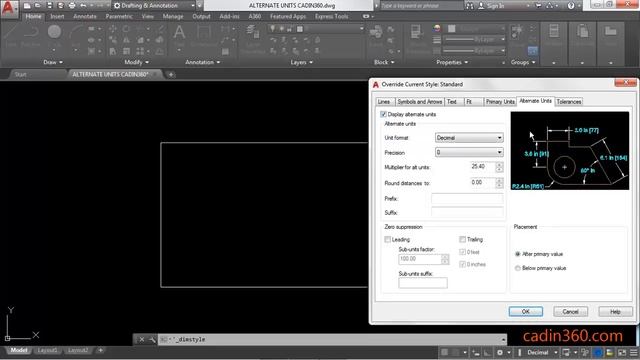The image size is (640, 360).
Task: Click the Help button in dialog
Action: point(615,311)
